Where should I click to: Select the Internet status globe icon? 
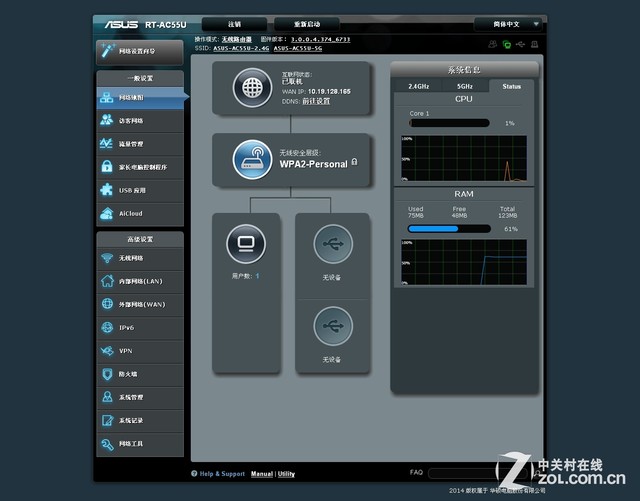pos(252,88)
